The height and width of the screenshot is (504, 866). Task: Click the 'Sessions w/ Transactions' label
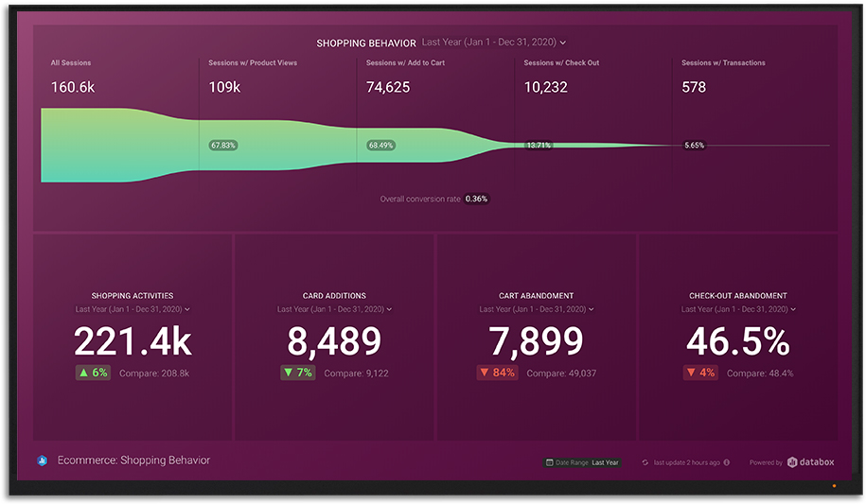pos(723,63)
